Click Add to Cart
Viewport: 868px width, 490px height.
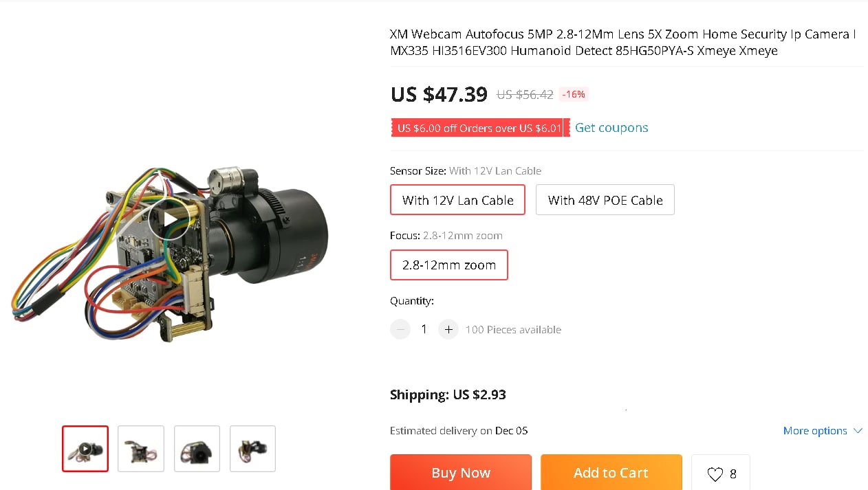click(611, 473)
